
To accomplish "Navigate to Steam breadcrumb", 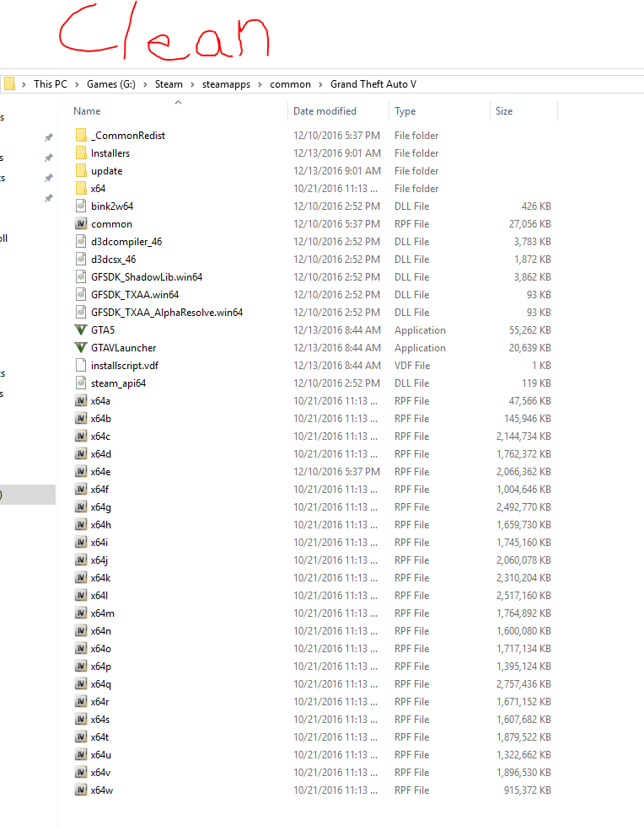I will pos(169,84).
